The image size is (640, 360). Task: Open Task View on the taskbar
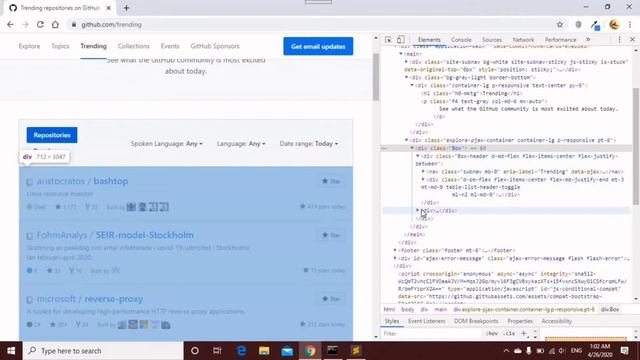(x=217, y=351)
